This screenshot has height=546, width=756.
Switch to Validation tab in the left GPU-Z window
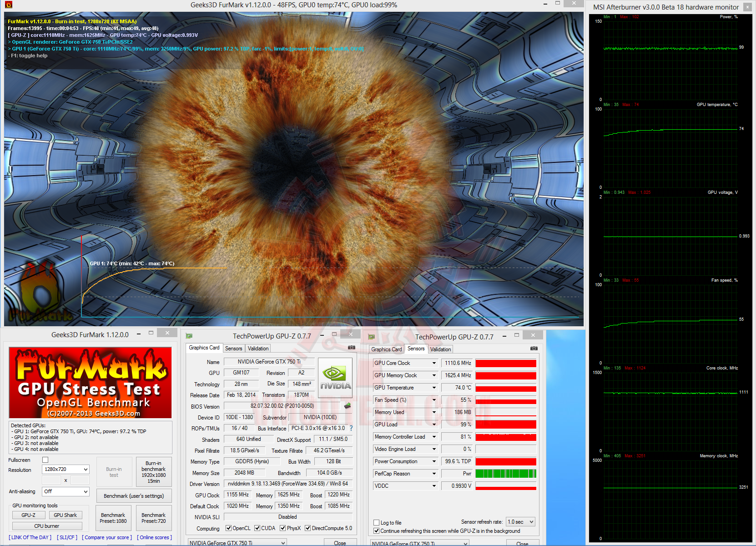pyautogui.click(x=258, y=349)
